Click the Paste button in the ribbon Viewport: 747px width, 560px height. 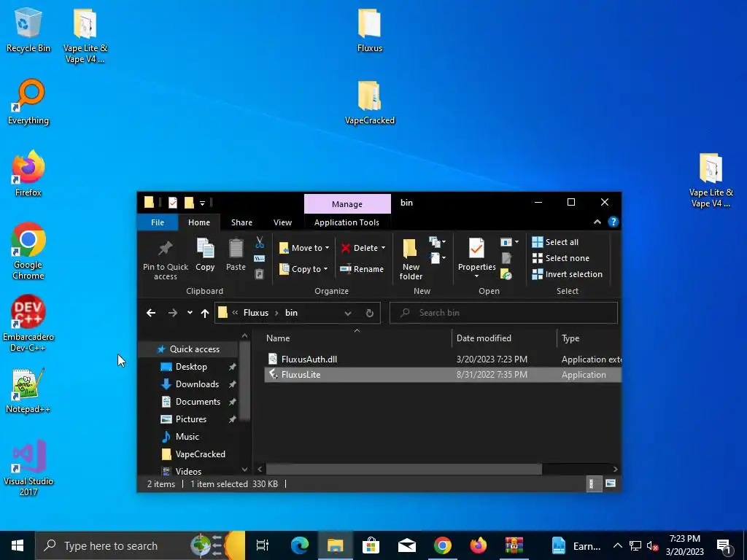tap(236, 254)
